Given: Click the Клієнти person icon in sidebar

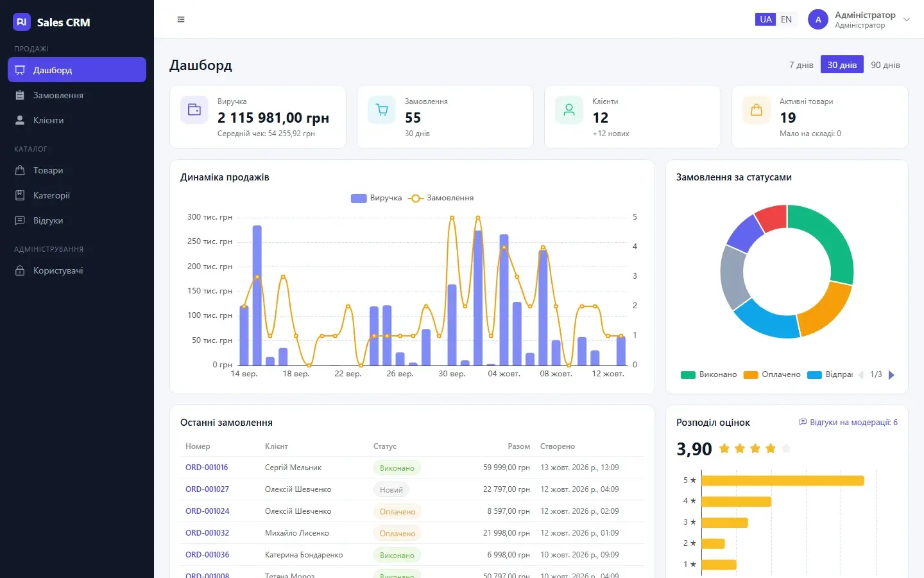Looking at the screenshot, I should [20, 120].
